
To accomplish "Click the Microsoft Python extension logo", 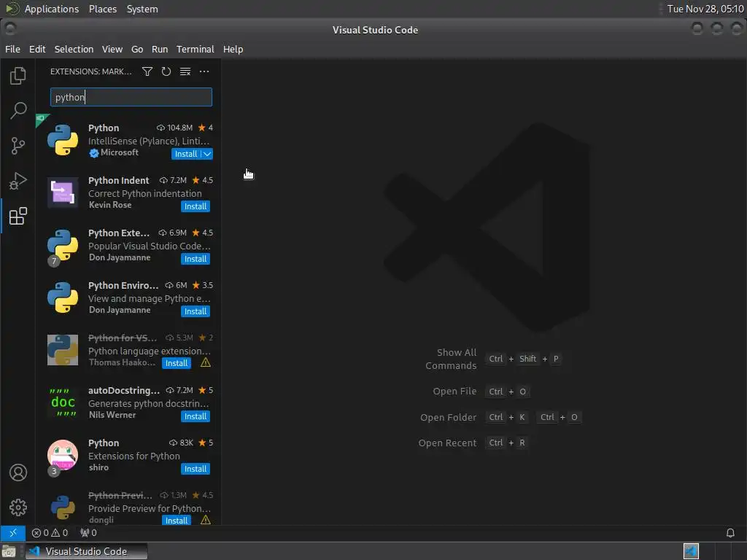I will click(x=63, y=140).
